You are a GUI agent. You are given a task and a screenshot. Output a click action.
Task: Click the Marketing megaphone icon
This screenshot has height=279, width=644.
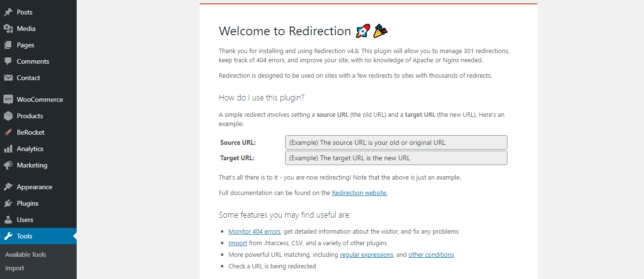click(8, 165)
